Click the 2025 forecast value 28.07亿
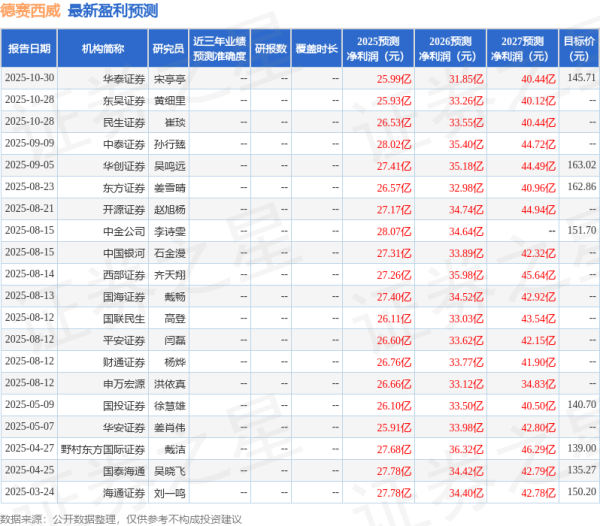Screen dimensions: 600x526 [x=394, y=232]
